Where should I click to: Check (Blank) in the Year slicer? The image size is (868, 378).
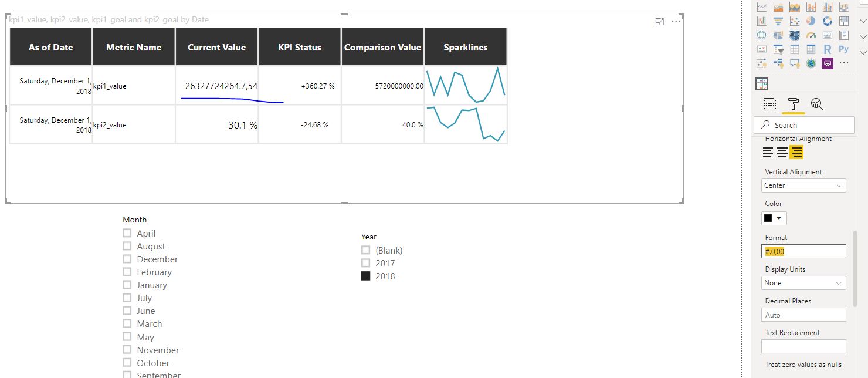click(x=365, y=250)
